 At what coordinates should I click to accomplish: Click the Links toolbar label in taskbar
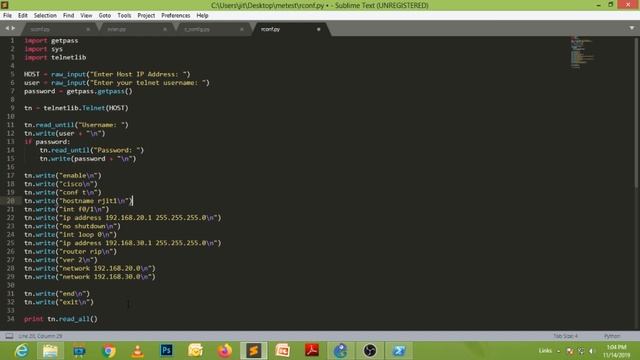click(x=545, y=351)
